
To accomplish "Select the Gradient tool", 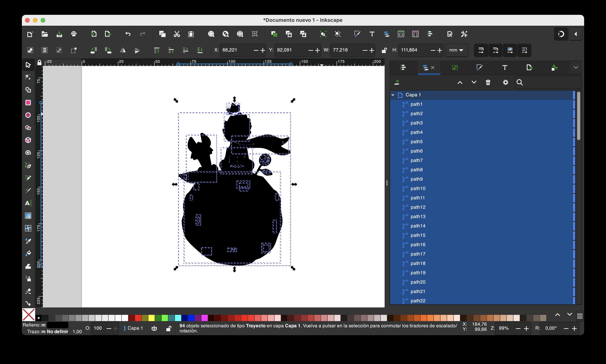I will click(28, 216).
